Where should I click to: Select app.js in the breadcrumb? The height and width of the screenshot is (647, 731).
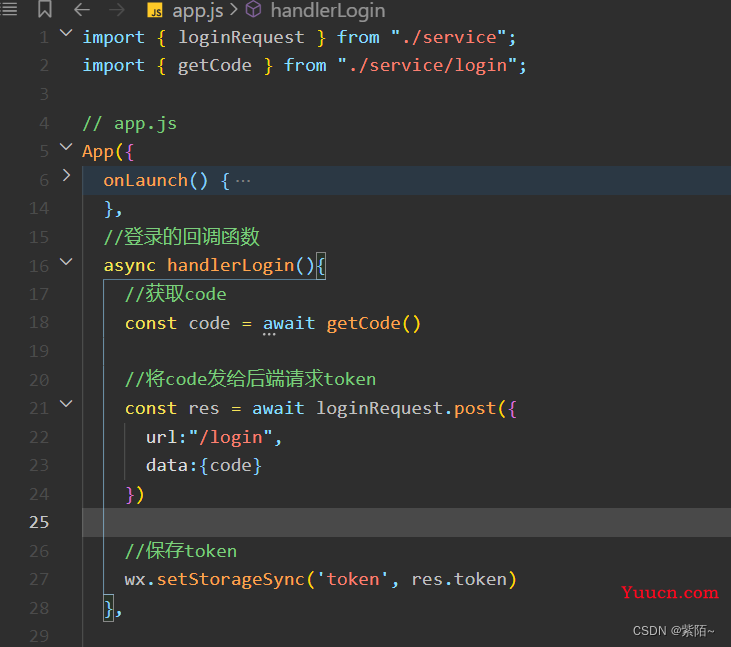[198, 11]
